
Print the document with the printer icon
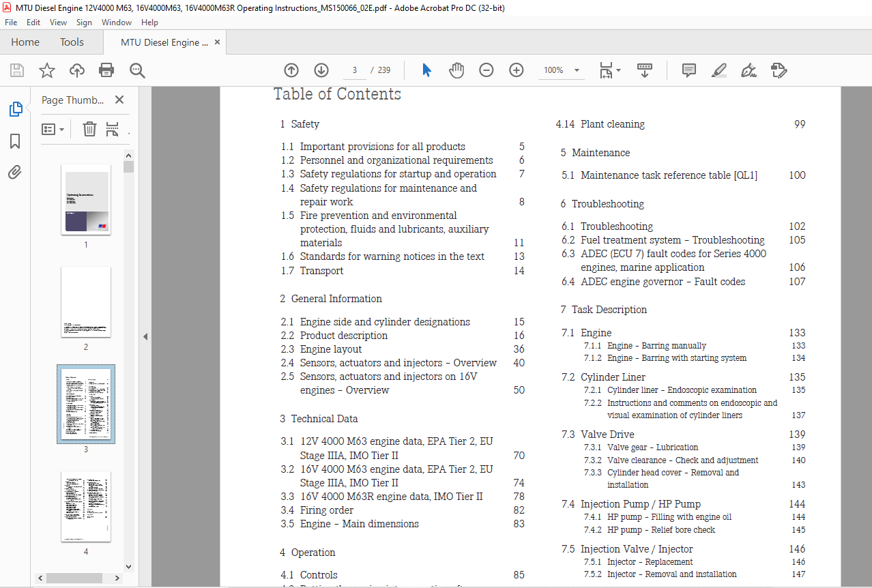pyautogui.click(x=106, y=70)
